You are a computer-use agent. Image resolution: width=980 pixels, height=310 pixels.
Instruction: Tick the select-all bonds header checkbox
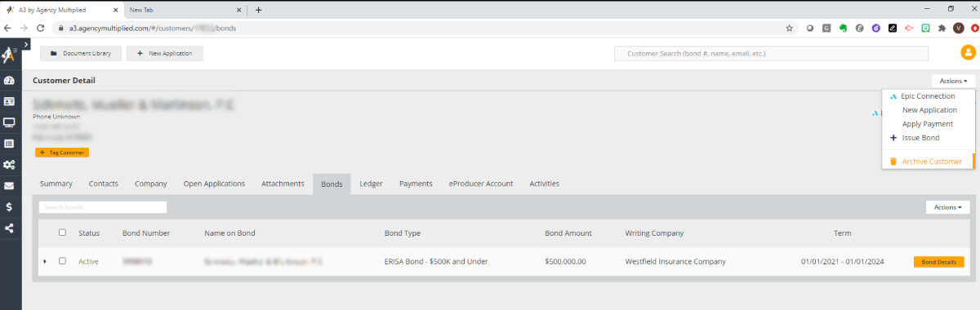pyautogui.click(x=62, y=232)
